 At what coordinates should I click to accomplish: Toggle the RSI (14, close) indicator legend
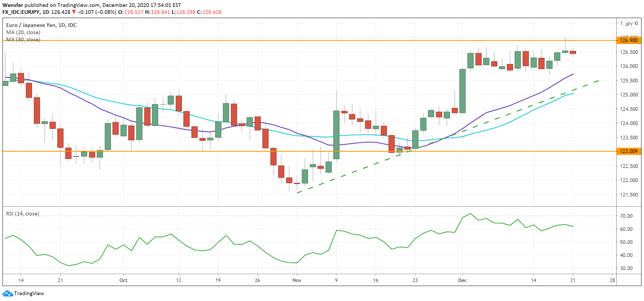coord(23,214)
